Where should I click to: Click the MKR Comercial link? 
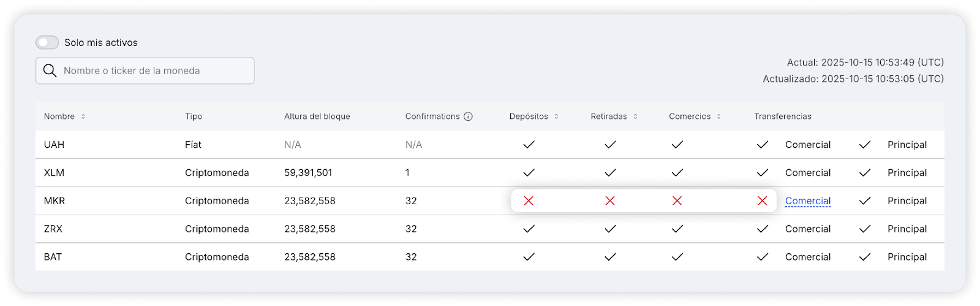807,201
